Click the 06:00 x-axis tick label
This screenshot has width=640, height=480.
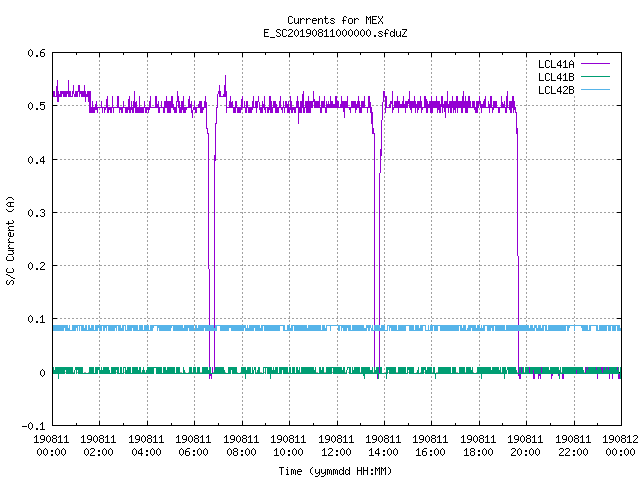point(193,452)
